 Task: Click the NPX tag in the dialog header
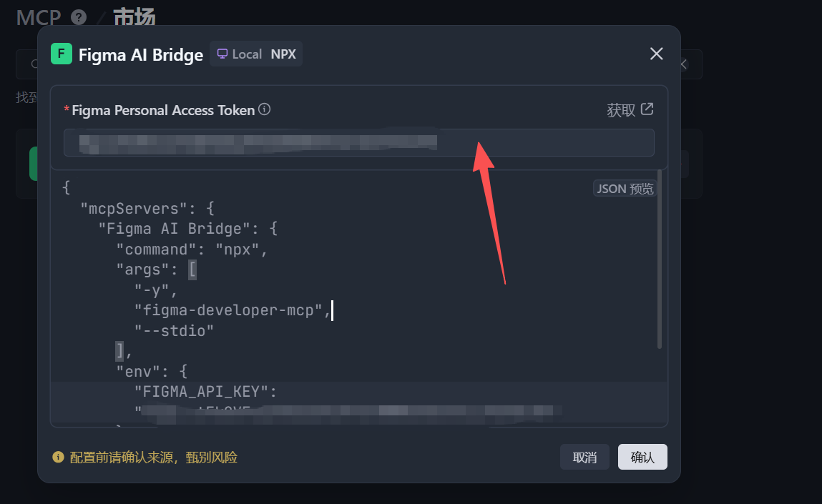point(283,54)
